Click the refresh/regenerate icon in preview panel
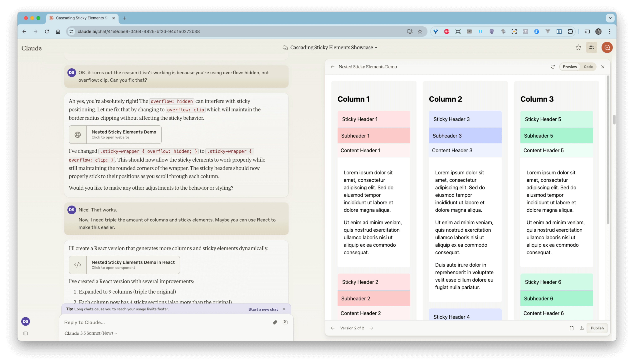Viewport: 634px width, 364px height. coord(553,67)
